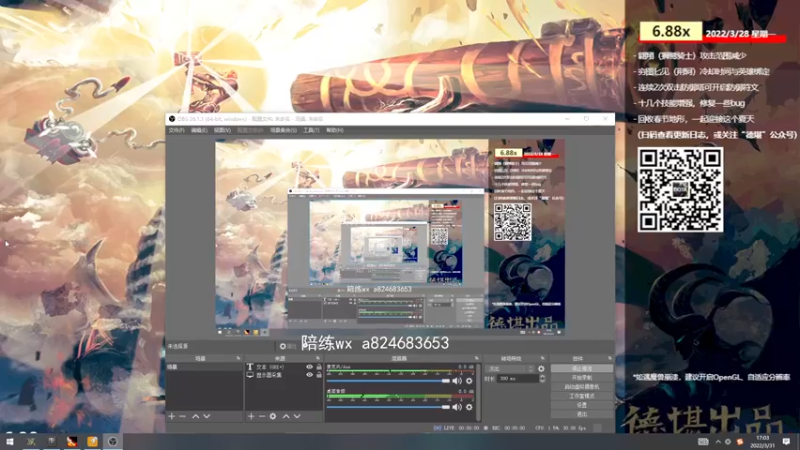Open Settings button in Controls
Viewport: 800px width, 450px height.
click(582, 405)
